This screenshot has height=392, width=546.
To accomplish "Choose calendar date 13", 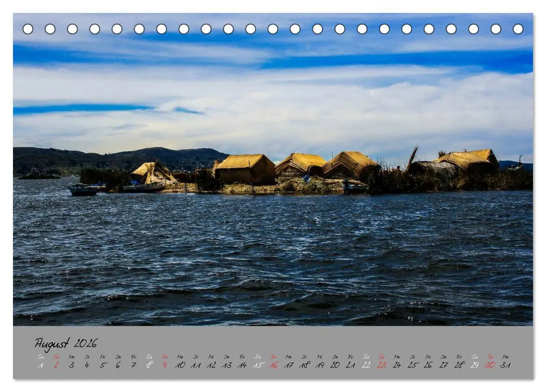I will coord(227,365).
